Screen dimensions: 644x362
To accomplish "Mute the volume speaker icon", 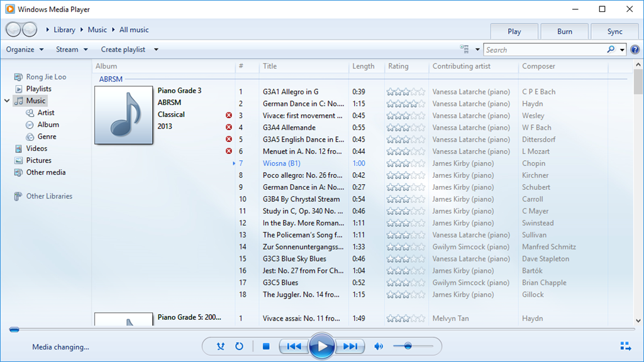I will point(378,346).
